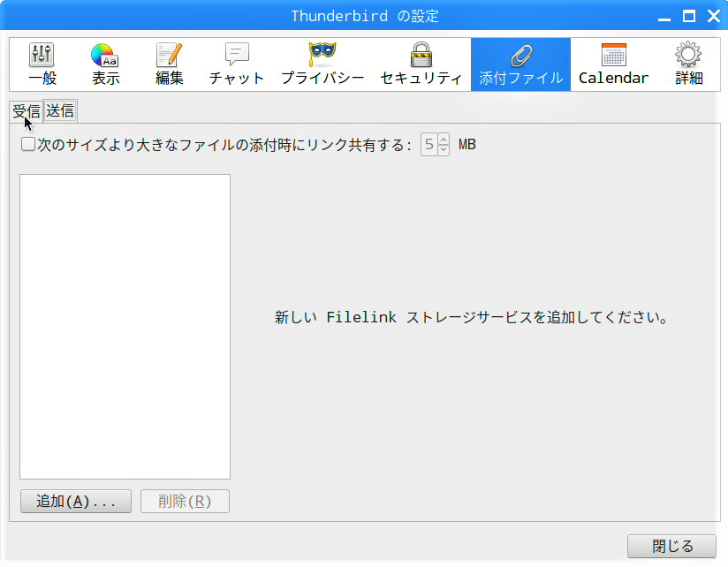Open the プライバシー mask icon pane
The height and width of the screenshot is (567, 728).
(322, 64)
